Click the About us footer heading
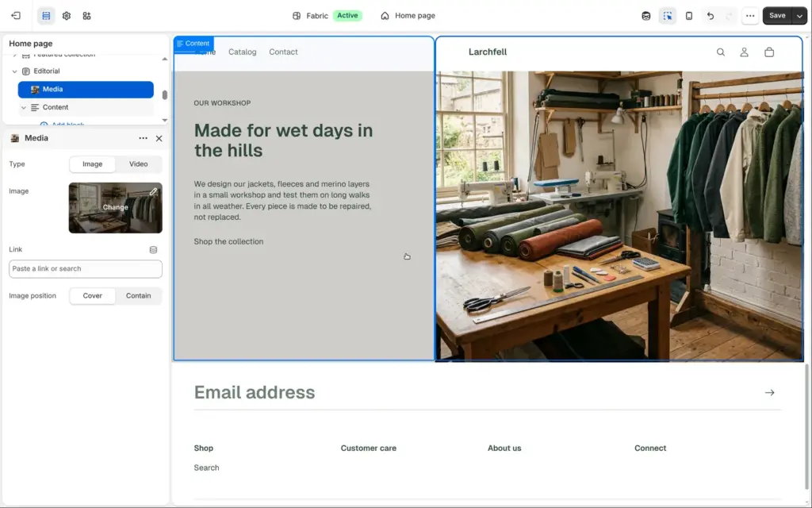 (504, 448)
